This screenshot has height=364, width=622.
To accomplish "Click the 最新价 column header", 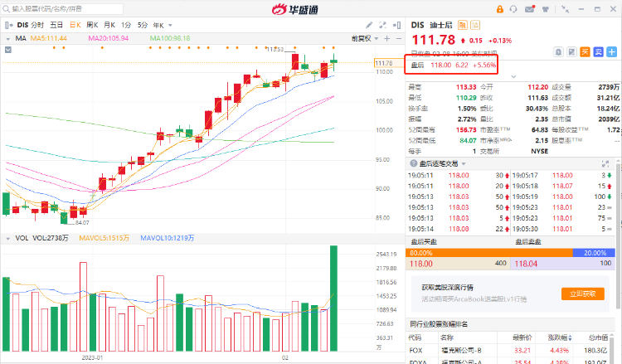I will point(522,337).
